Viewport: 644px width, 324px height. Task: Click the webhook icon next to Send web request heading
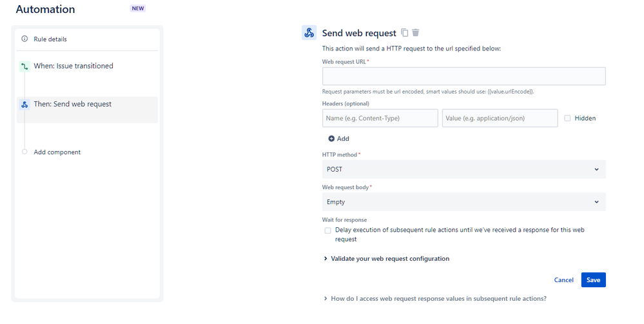[309, 33]
